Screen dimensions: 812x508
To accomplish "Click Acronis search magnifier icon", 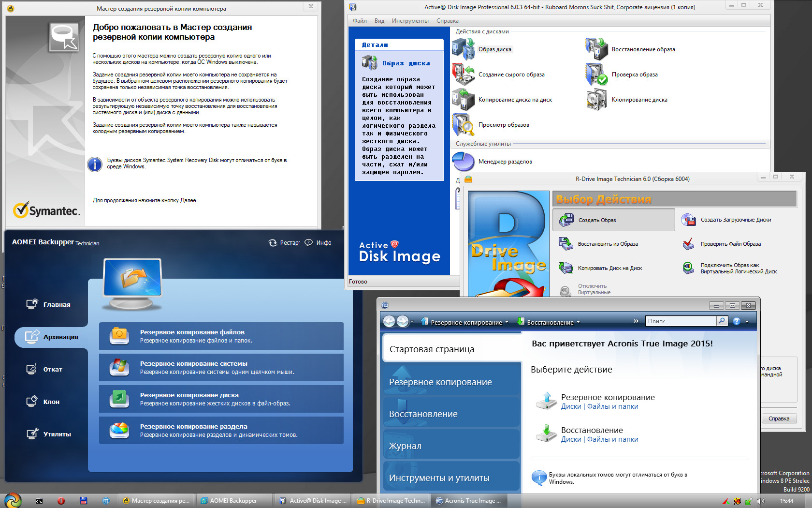I will (x=722, y=321).
